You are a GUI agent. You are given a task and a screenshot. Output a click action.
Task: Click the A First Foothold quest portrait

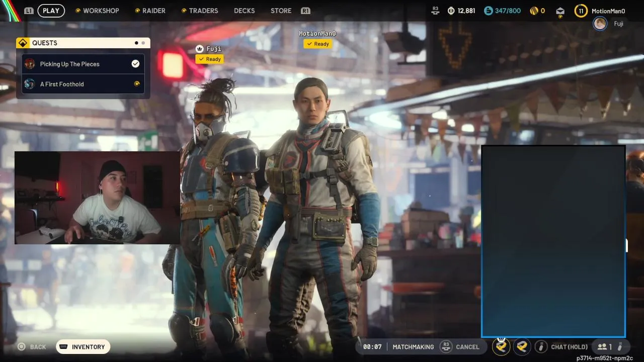[x=30, y=84]
